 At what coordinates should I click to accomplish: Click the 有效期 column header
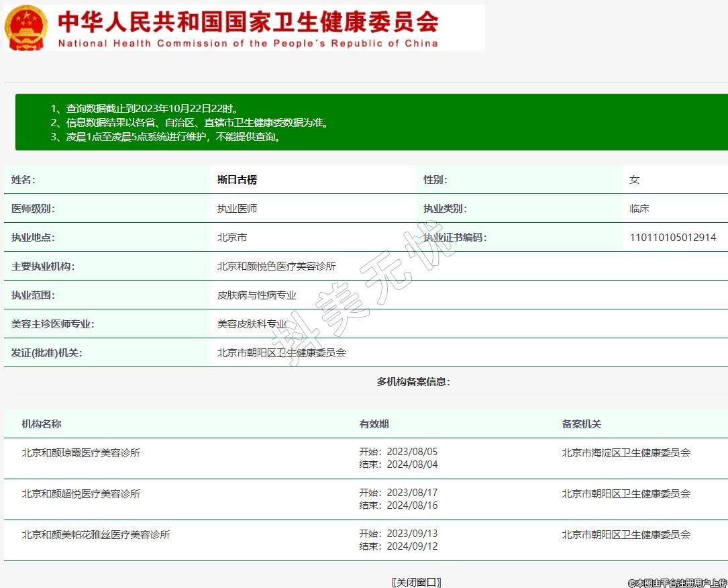click(x=374, y=424)
